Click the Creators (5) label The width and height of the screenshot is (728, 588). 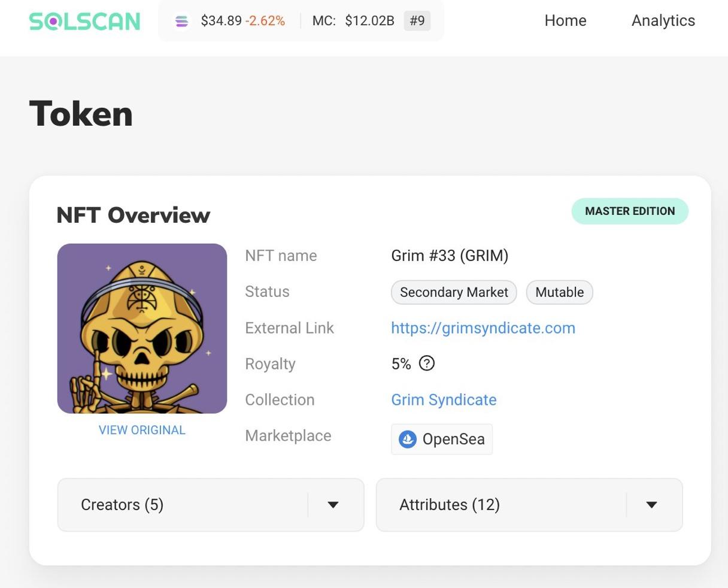pos(122,505)
